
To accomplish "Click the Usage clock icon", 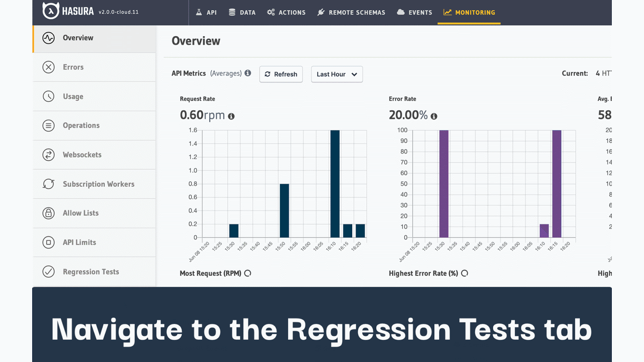I will point(48,97).
